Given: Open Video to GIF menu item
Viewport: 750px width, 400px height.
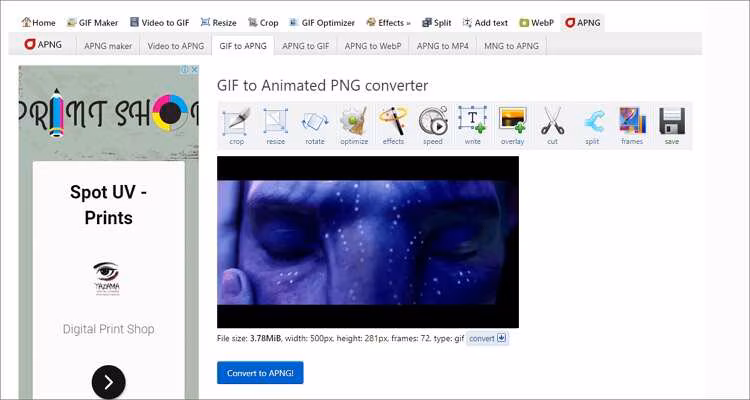Looking at the screenshot, I should coord(160,22).
